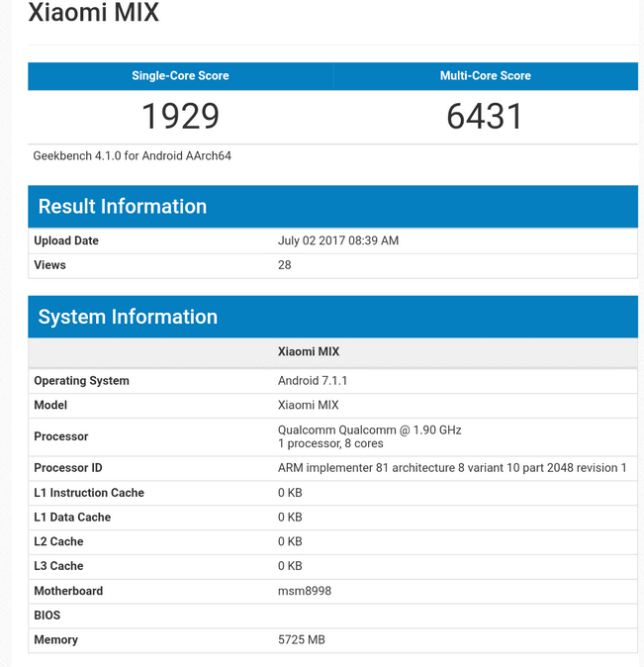The height and width of the screenshot is (667, 644).
Task: Click the Views label
Action: 49,264
